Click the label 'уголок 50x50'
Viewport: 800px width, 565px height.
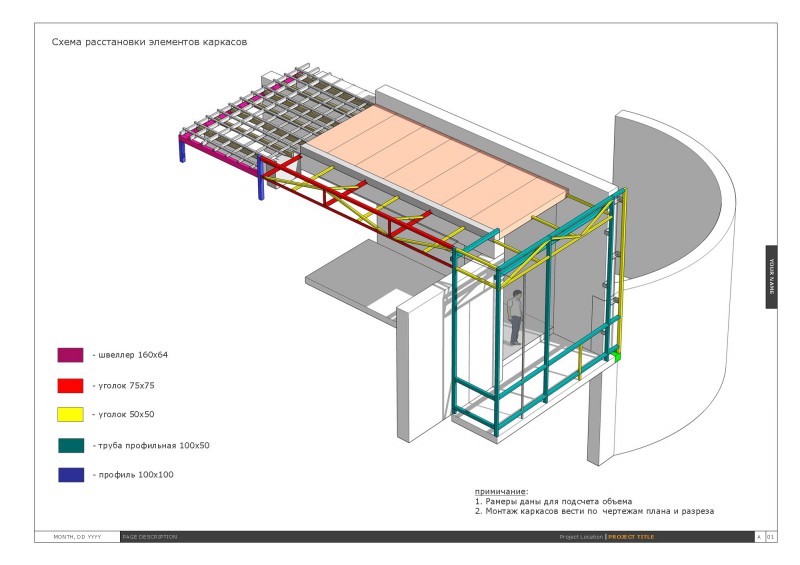coord(126,414)
